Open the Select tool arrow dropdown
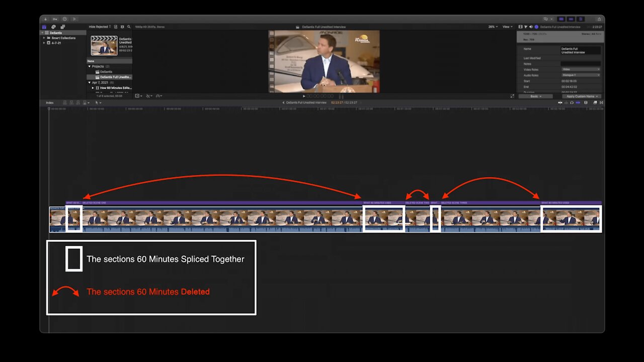The width and height of the screenshot is (644, 362). [x=99, y=103]
